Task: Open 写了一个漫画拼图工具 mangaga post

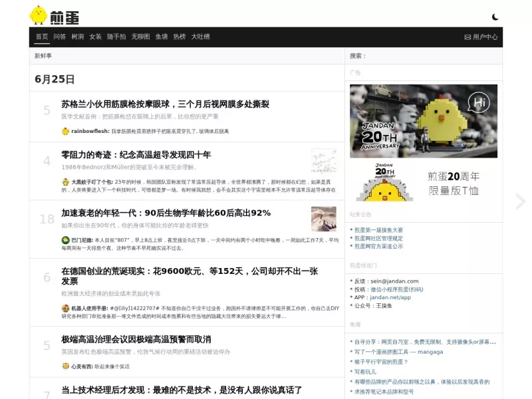Action: pyautogui.click(x=398, y=352)
